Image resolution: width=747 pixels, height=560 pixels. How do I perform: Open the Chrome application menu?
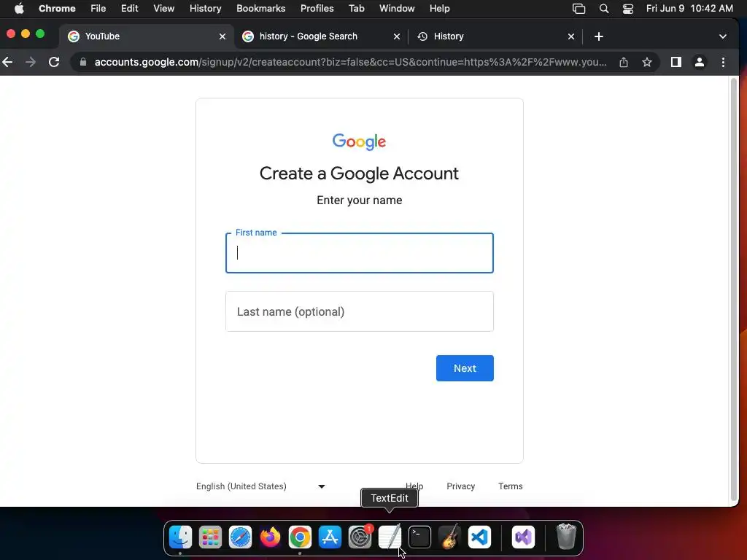click(57, 8)
